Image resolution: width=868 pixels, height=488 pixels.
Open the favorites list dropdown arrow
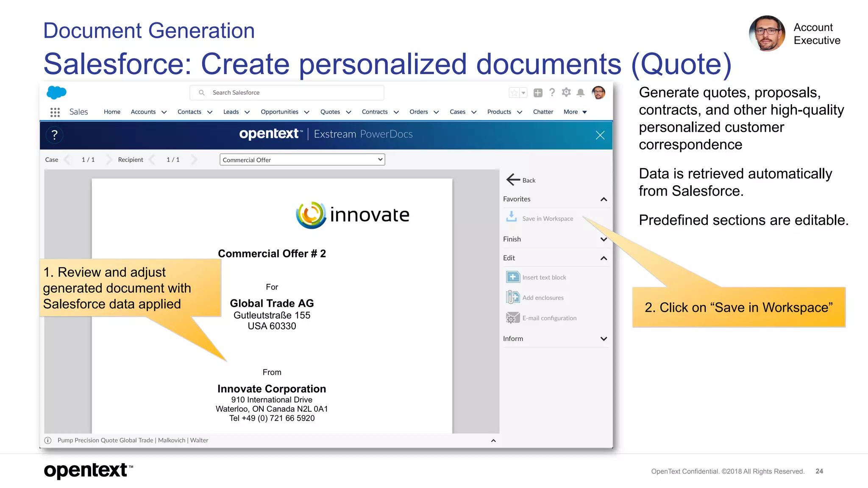coord(523,93)
